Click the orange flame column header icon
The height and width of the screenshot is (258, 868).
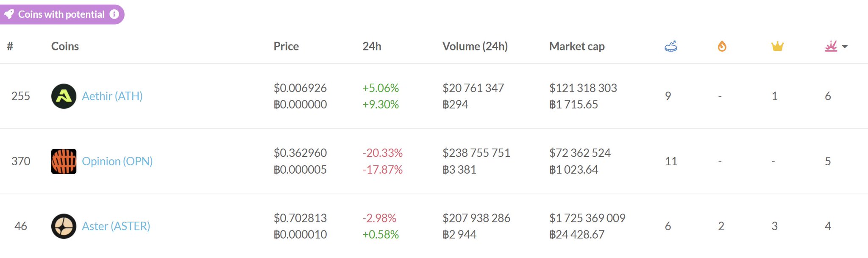point(722,46)
